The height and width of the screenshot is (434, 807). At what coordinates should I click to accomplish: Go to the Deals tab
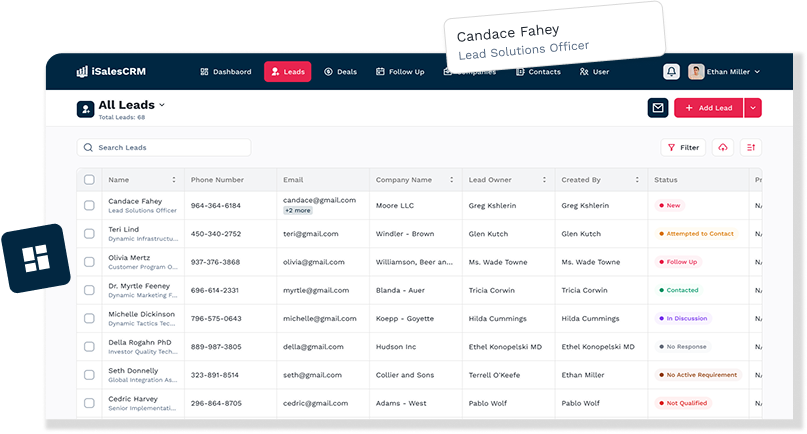coord(340,72)
